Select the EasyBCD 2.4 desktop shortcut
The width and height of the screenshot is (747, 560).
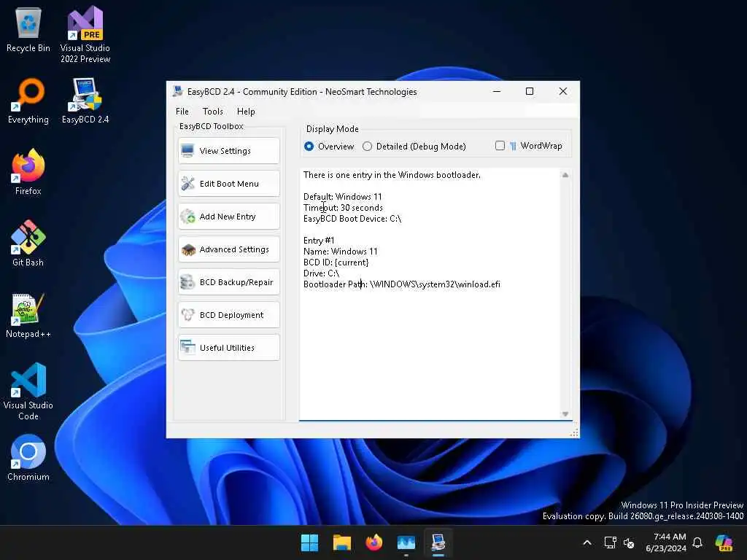(85, 101)
